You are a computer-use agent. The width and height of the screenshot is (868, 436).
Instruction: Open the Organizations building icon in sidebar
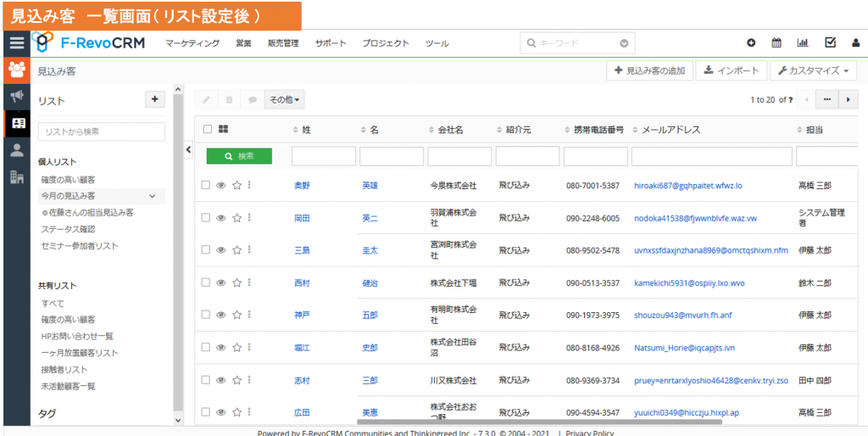click(17, 176)
